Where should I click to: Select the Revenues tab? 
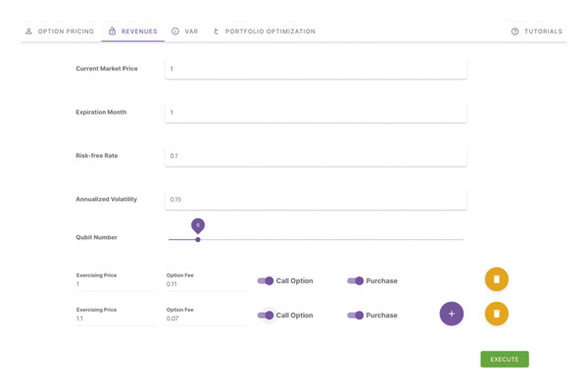[x=132, y=31]
